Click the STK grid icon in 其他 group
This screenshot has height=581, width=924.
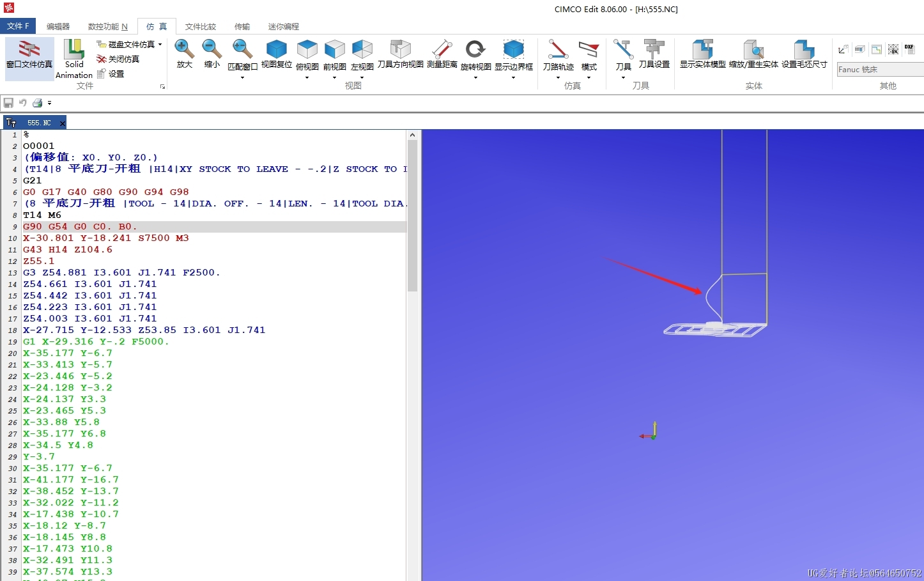coord(893,49)
